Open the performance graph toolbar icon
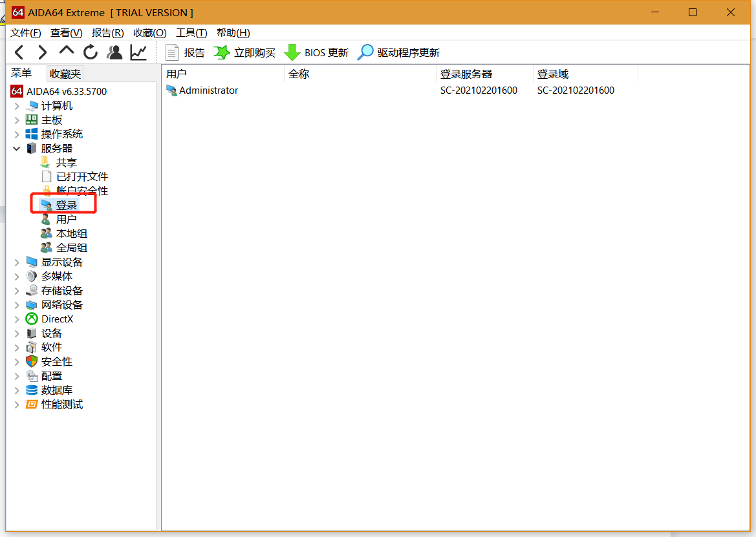 (x=138, y=52)
